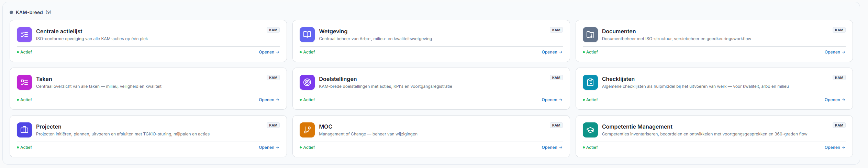Click 'Algemene checklijsten als hulpmiddel' description
The height and width of the screenshot is (168, 868).
(x=695, y=86)
